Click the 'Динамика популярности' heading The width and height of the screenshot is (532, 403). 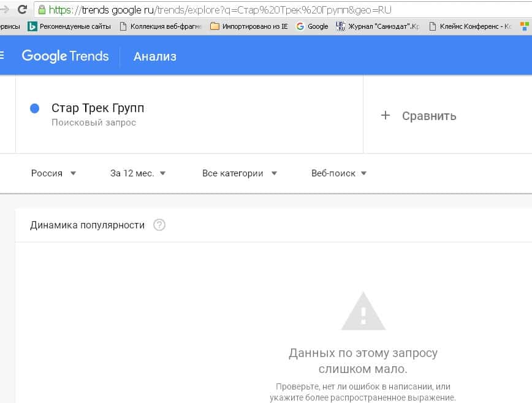point(87,225)
